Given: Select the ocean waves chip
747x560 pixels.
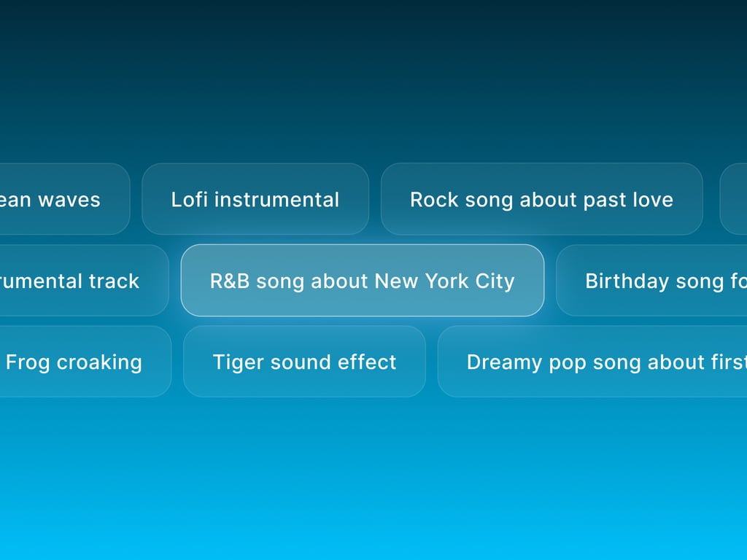Looking at the screenshot, I should click(x=64, y=199).
